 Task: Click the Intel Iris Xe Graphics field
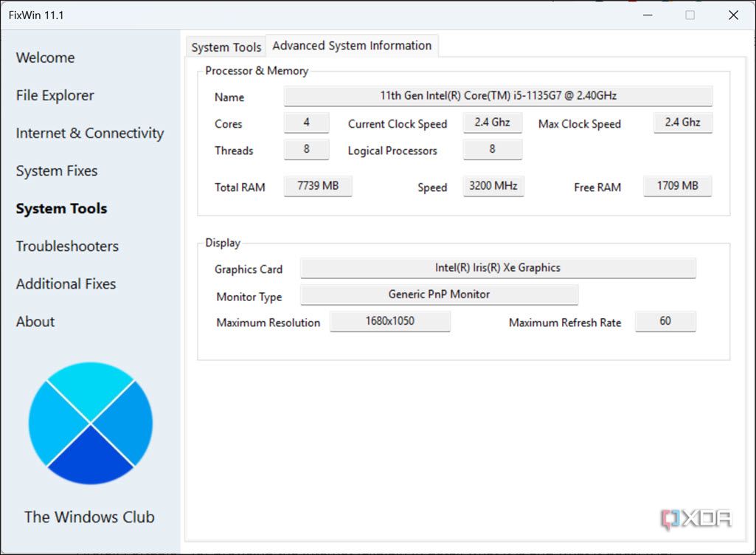[498, 268]
